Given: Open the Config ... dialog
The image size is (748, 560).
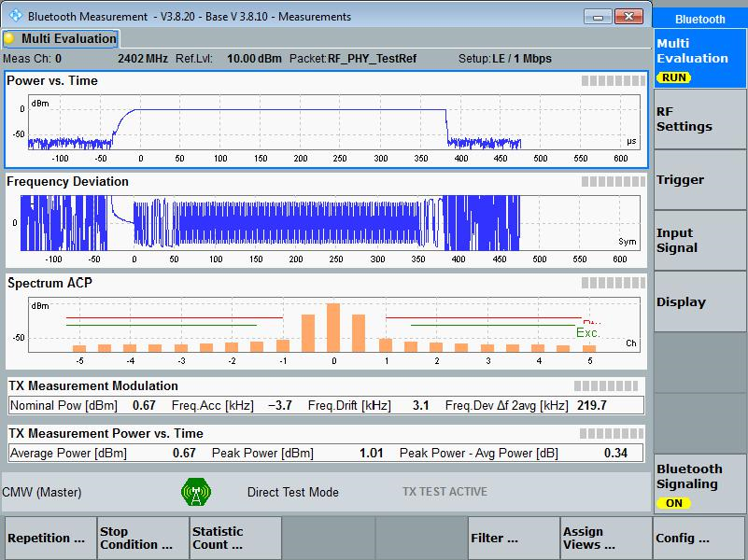Looking at the screenshot, I should 699,538.
